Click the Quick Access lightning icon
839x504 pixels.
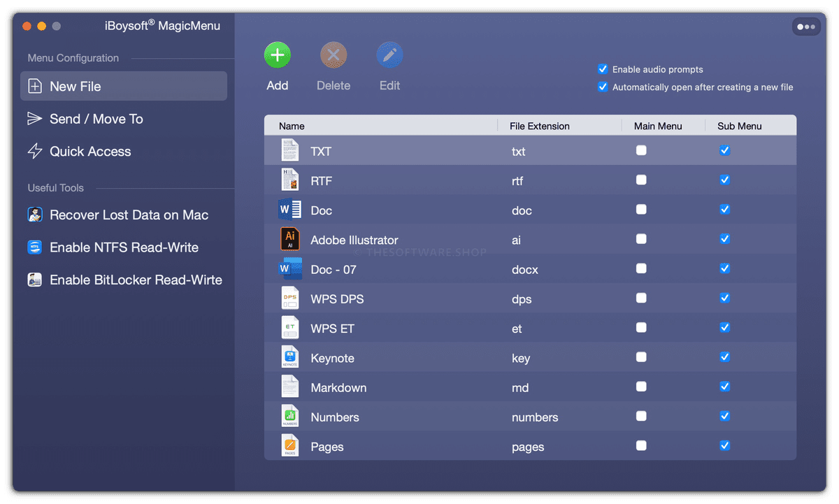(35, 151)
